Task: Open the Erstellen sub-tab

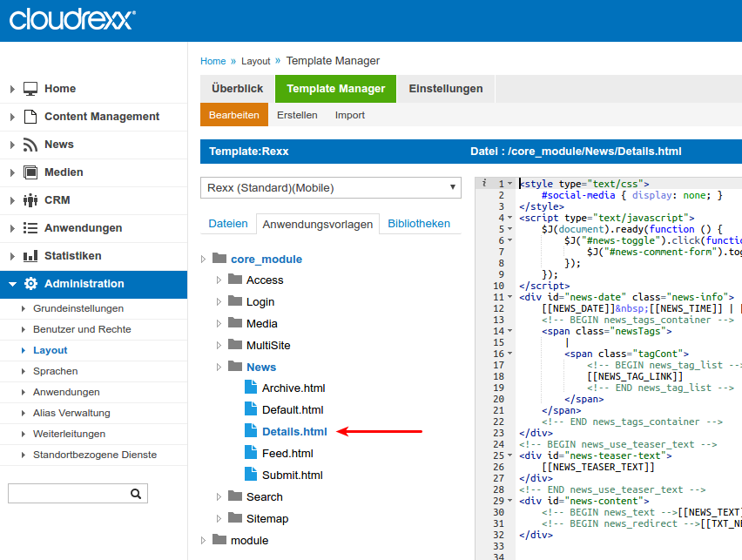Action: click(297, 115)
